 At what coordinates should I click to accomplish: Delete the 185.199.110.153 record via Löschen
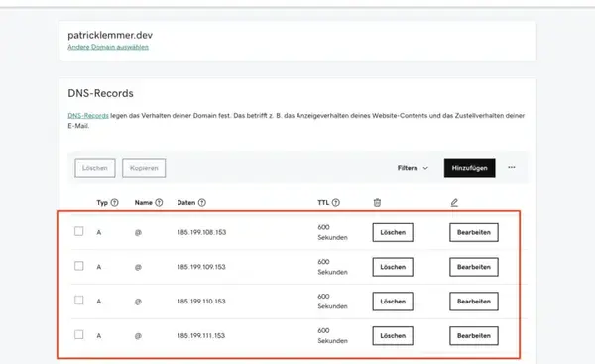coord(393,302)
